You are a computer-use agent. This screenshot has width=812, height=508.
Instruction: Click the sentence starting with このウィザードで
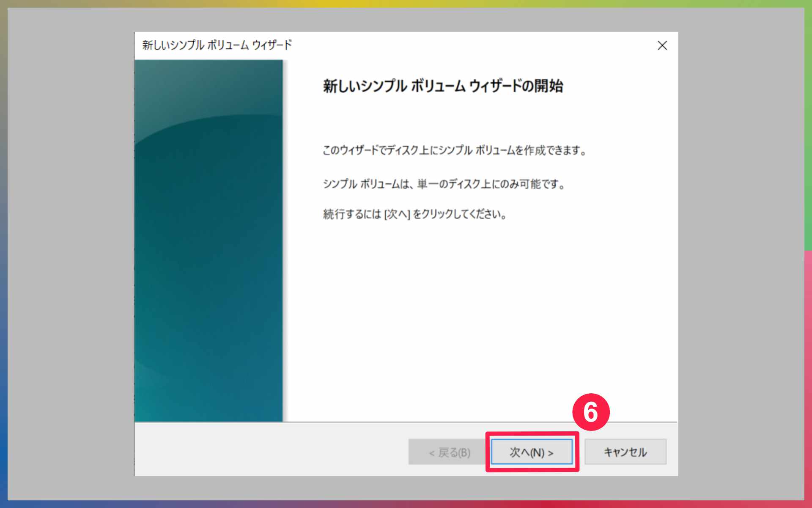454,150
